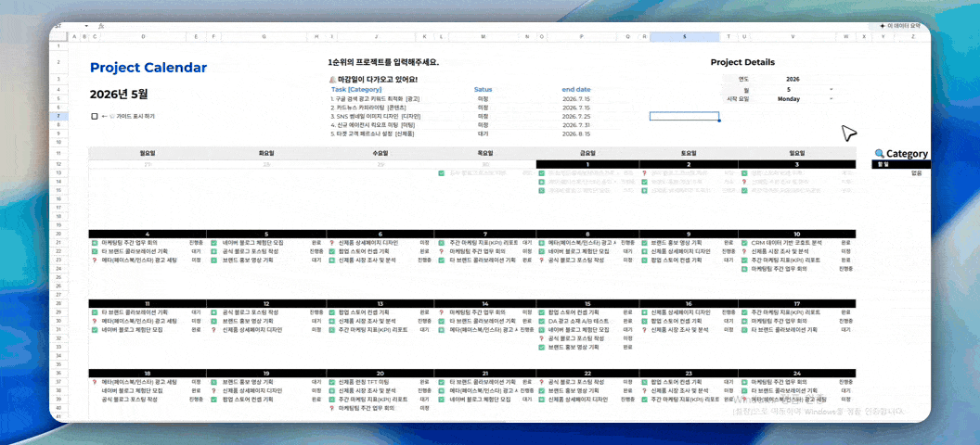Viewport: 980px width, 445px height.
Task: Click the sparkle icon for 이 데이터 요약
Action: [882, 26]
